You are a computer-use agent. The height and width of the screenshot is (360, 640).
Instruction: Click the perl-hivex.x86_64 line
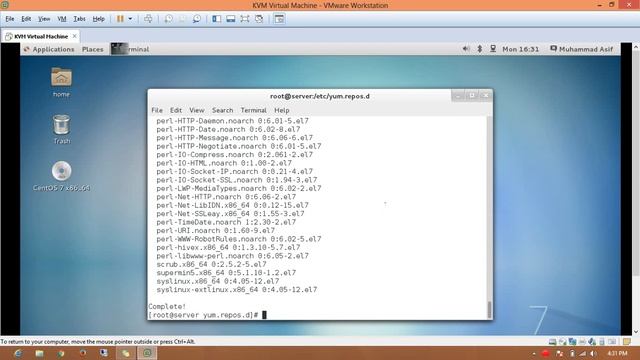tap(228, 247)
